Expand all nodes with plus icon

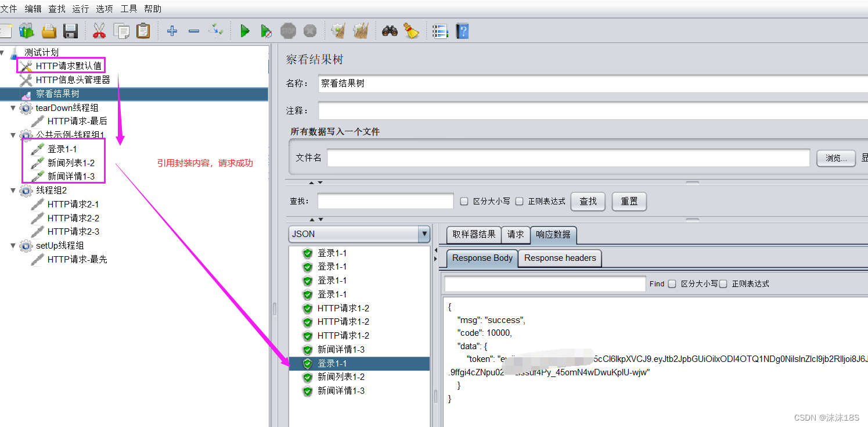[172, 31]
